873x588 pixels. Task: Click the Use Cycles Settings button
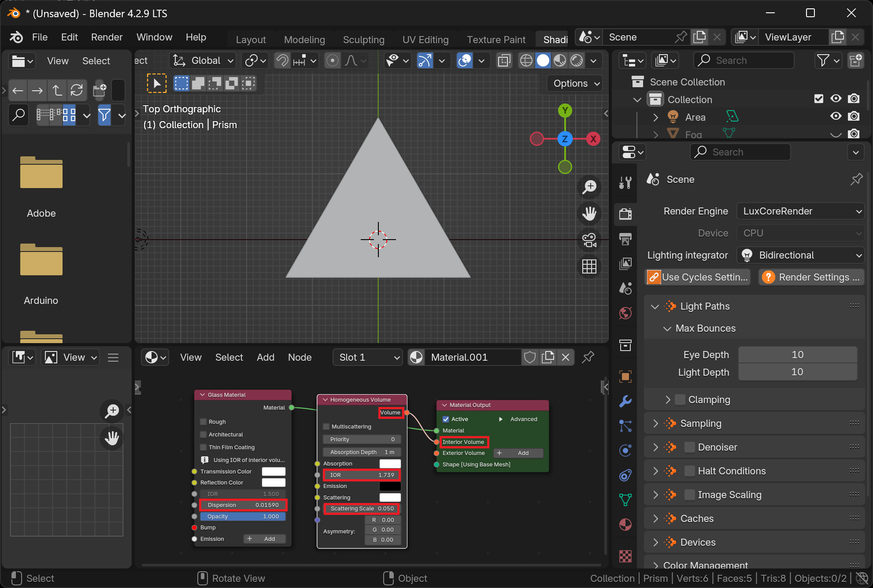point(698,277)
